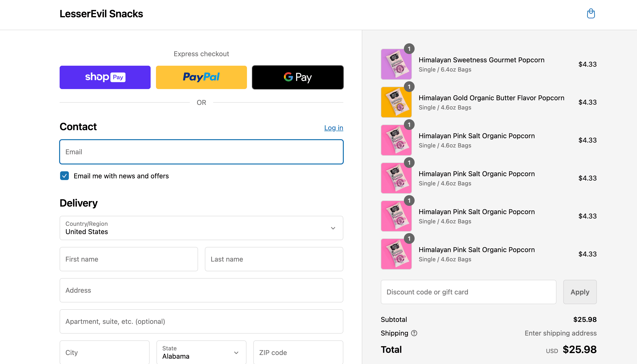Open the State dropdown showing Alabama
Screen dimensions: 637x364
pos(201,352)
